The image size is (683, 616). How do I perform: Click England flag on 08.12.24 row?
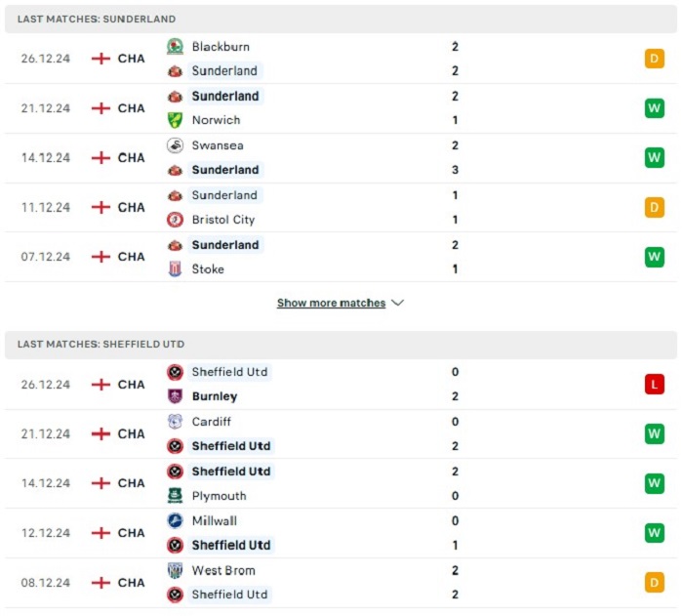[100, 583]
